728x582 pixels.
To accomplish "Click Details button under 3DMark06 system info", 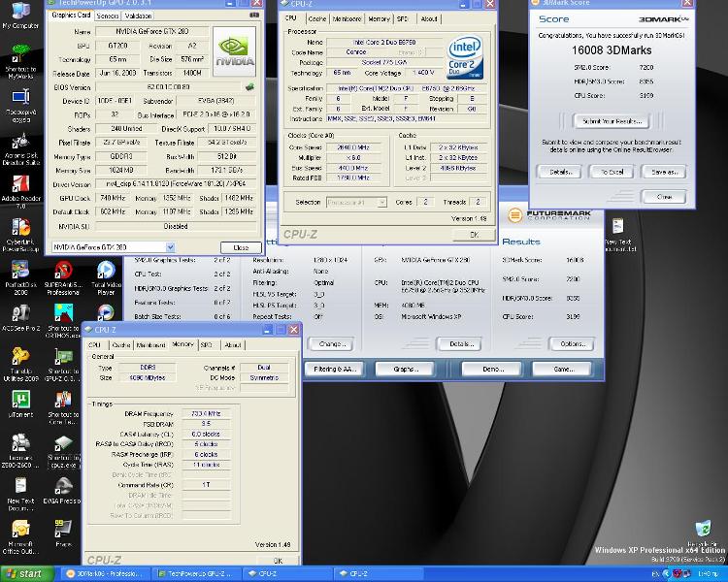I will click(460, 344).
